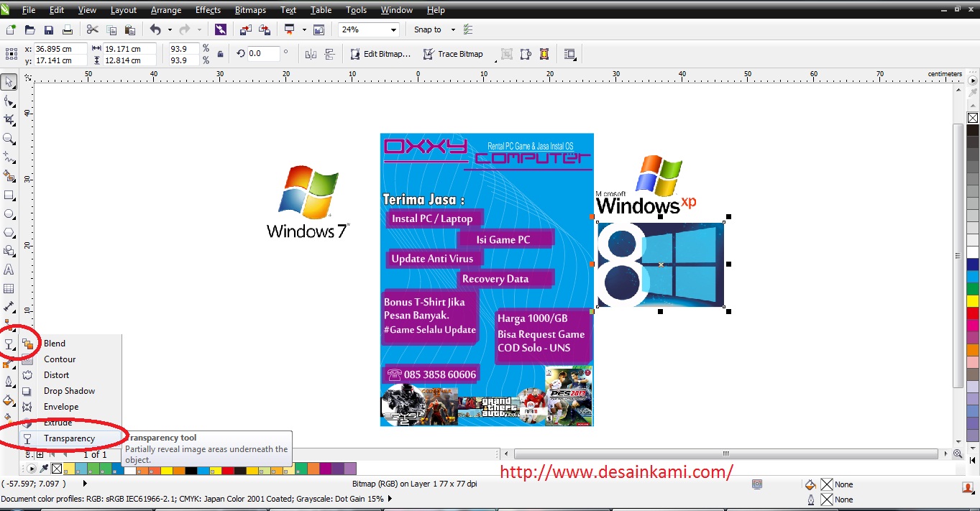Expand the Redo dropdown arrow
This screenshot has height=511, width=980.
pos(199,29)
